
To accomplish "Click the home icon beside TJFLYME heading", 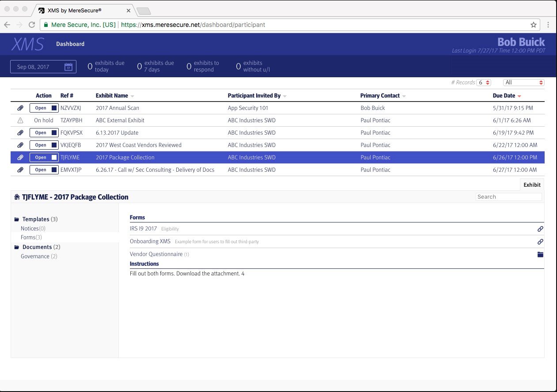I will click(16, 196).
